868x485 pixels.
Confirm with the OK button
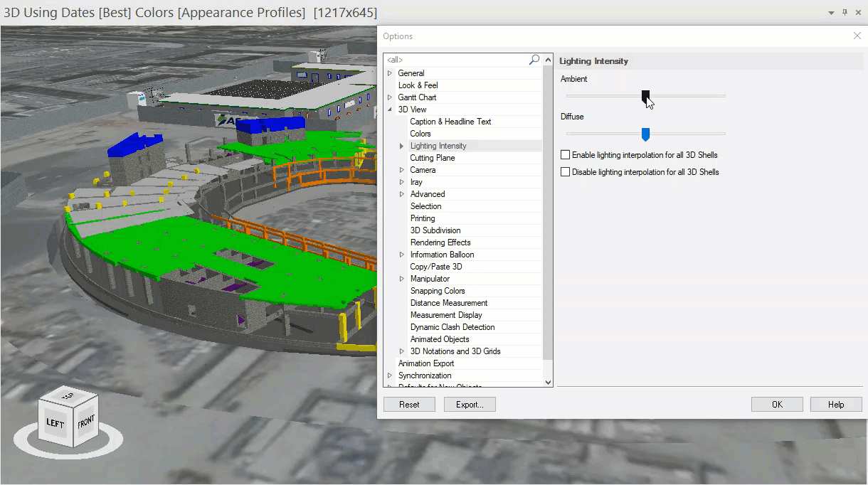tap(777, 405)
